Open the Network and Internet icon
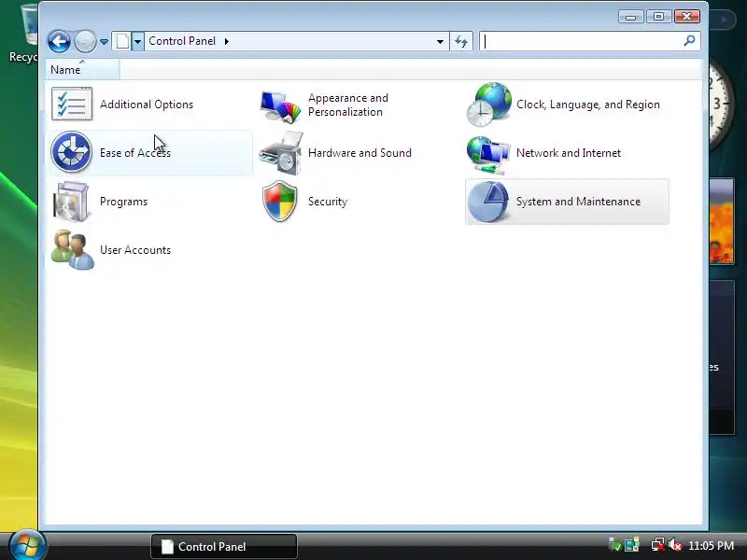The height and width of the screenshot is (560, 747). pos(488,154)
